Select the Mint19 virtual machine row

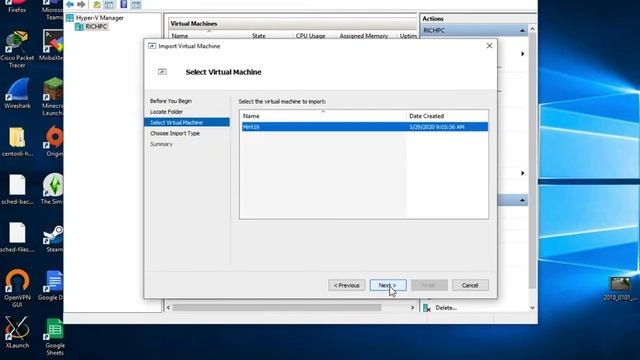(x=364, y=127)
